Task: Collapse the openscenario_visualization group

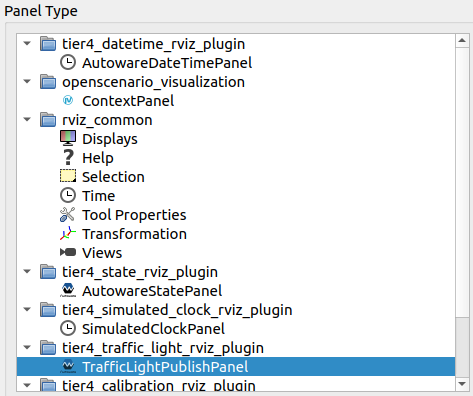Action: [27, 81]
